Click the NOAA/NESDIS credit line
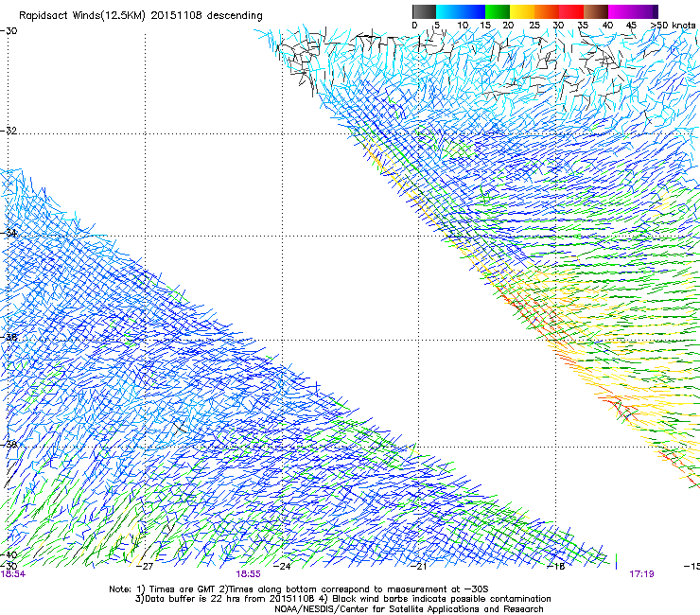Screen dimensions: 700x615 pos(409,609)
